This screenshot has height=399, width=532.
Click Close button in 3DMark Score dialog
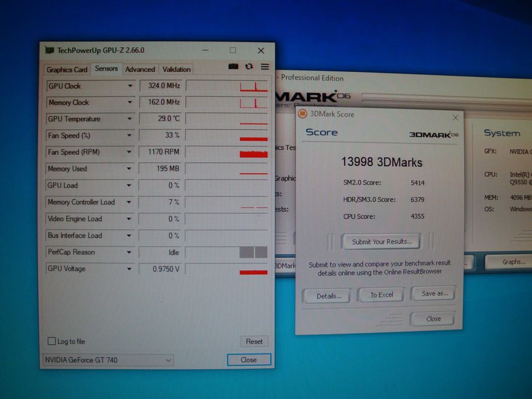tap(433, 319)
